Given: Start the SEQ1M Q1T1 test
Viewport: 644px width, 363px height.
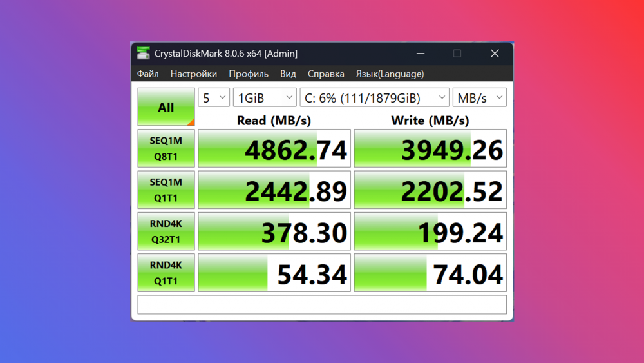Looking at the screenshot, I should tap(166, 190).
